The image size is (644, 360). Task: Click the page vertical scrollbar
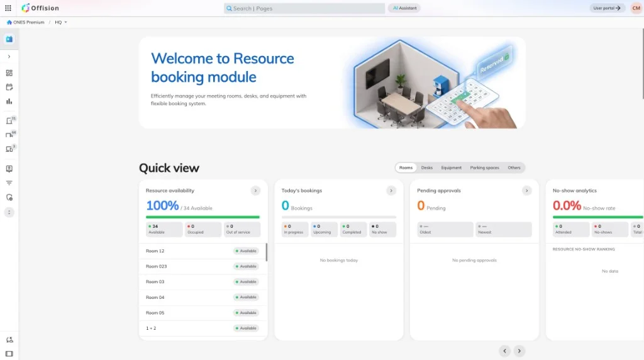pos(642,64)
